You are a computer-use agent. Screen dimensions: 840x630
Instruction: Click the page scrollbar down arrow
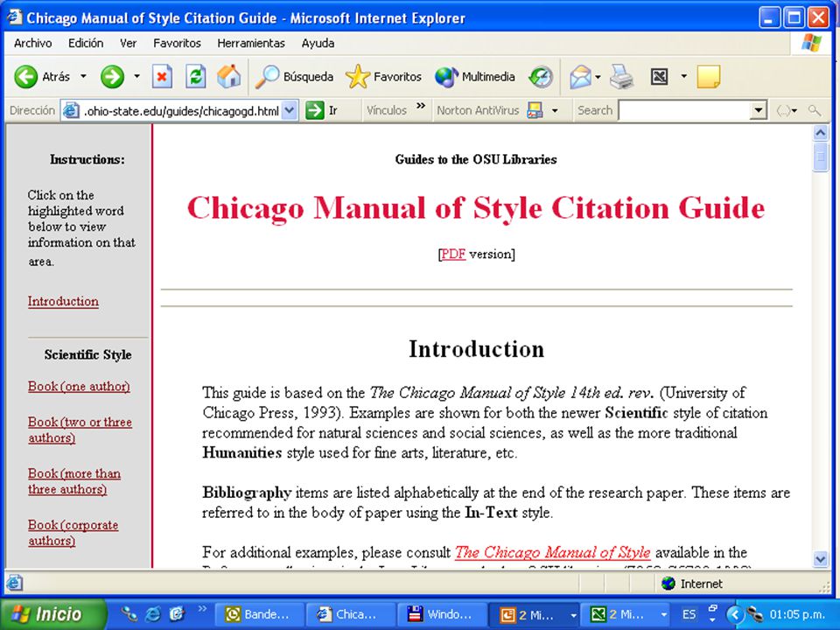(x=820, y=559)
